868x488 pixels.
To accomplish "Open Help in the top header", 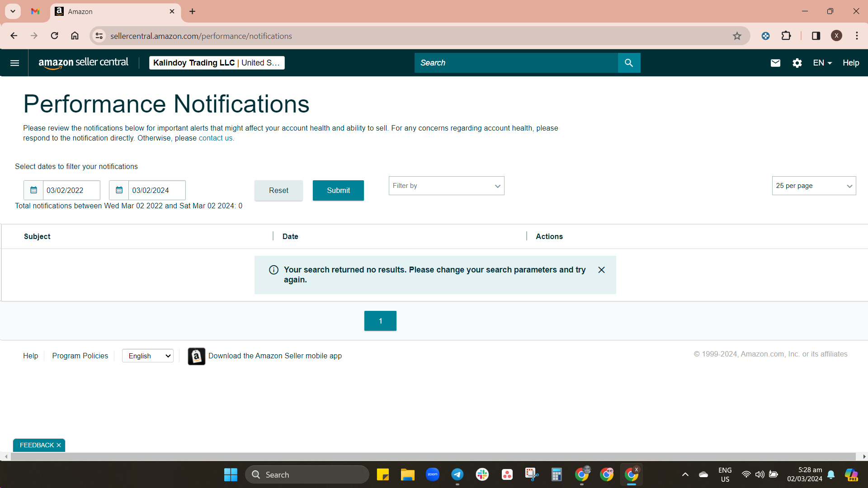I will click(851, 63).
